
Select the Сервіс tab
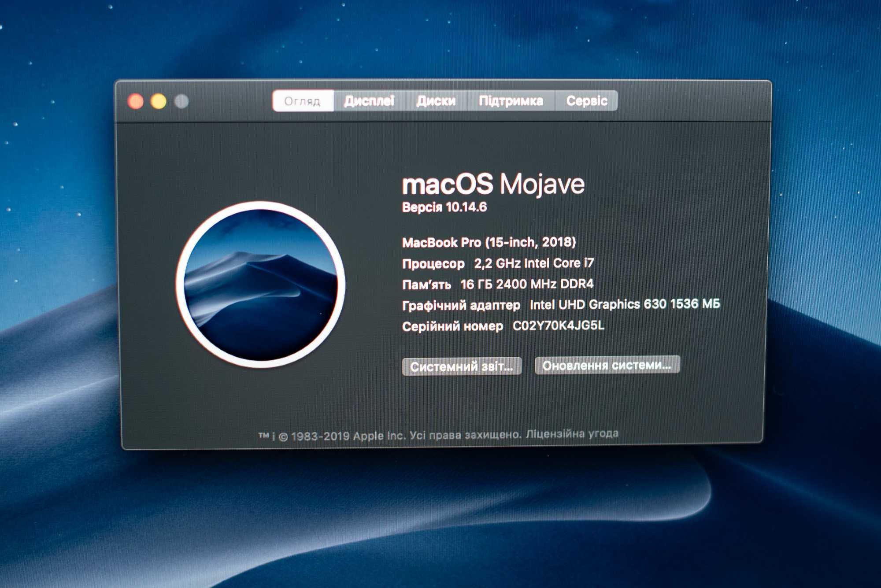(587, 100)
